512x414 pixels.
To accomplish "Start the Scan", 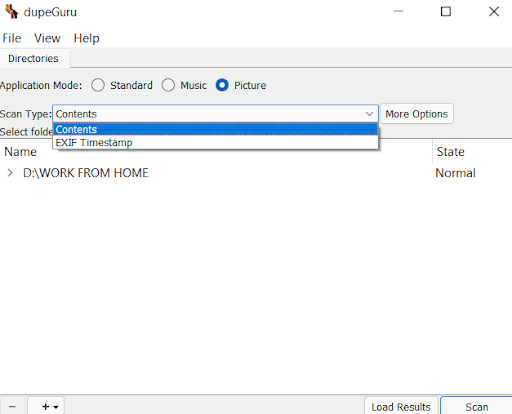I will [x=477, y=407].
